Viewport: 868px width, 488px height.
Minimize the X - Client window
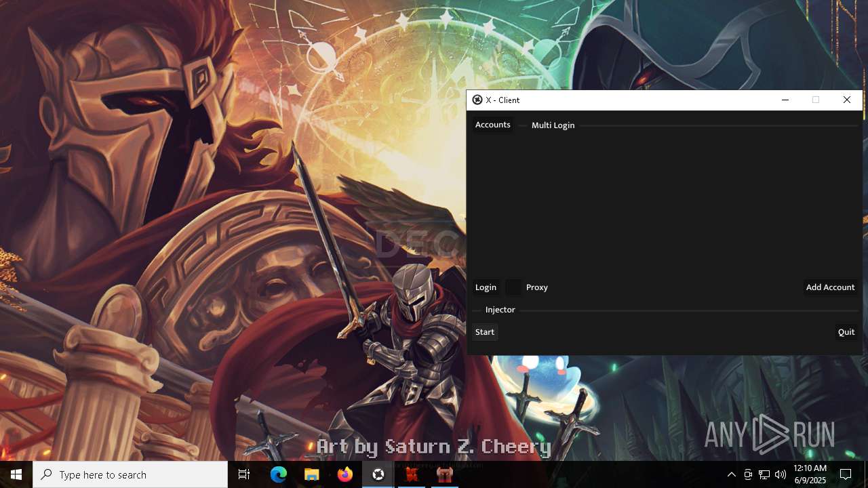(785, 100)
